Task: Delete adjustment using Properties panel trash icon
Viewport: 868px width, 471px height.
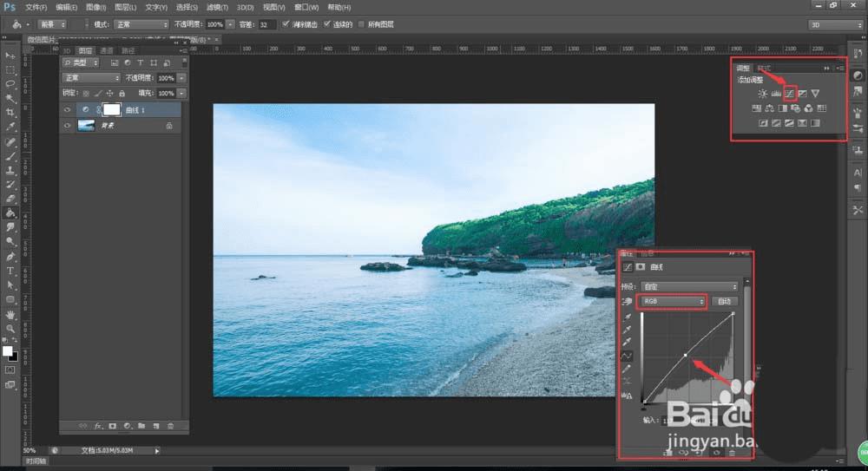Action: pyautogui.click(x=732, y=452)
